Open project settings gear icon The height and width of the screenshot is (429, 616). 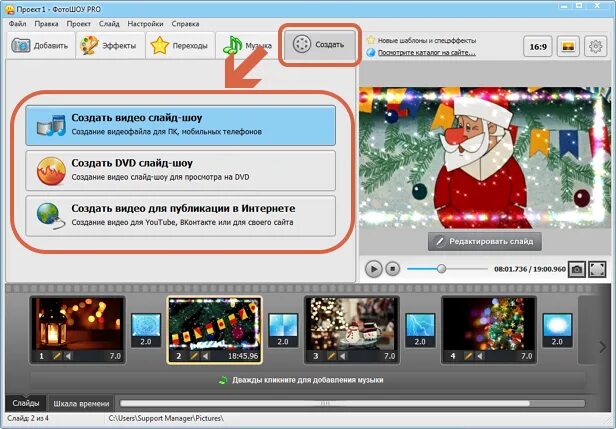coord(596,47)
